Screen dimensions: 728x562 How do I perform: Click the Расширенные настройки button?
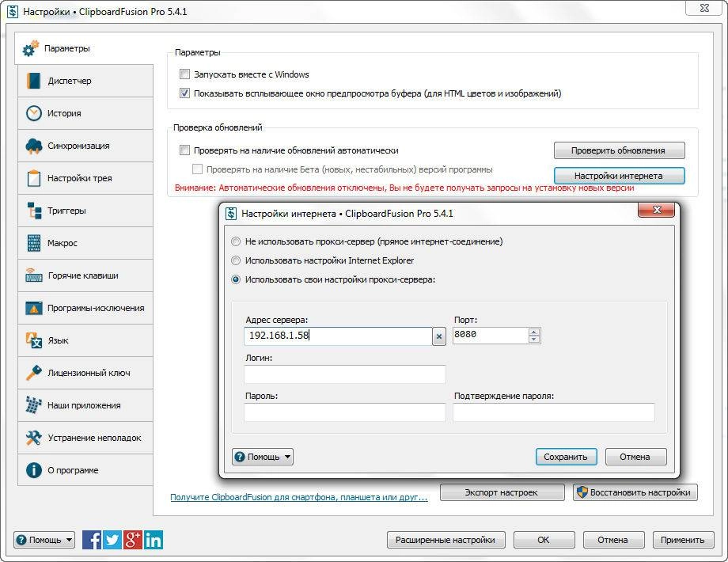click(x=446, y=540)
